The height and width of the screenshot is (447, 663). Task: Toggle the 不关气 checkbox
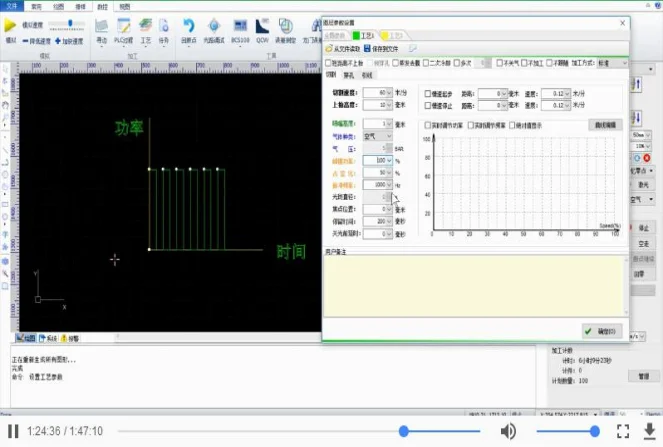[499, 62]
